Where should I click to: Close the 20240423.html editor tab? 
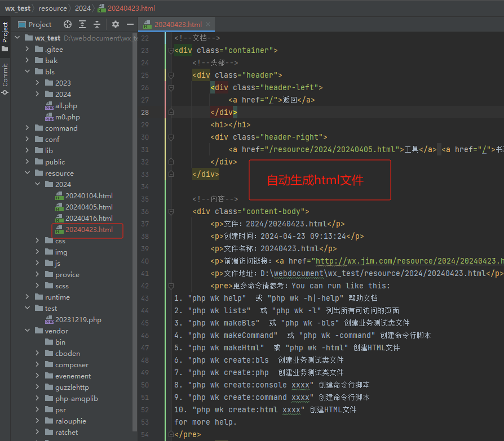[x=208, y=25]
